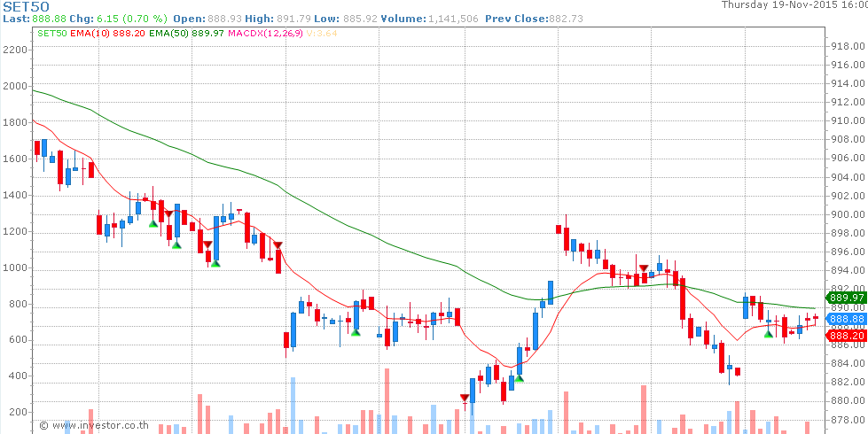
Task: Select the 916.00 price axis label
Action: [x=848, y=66]
